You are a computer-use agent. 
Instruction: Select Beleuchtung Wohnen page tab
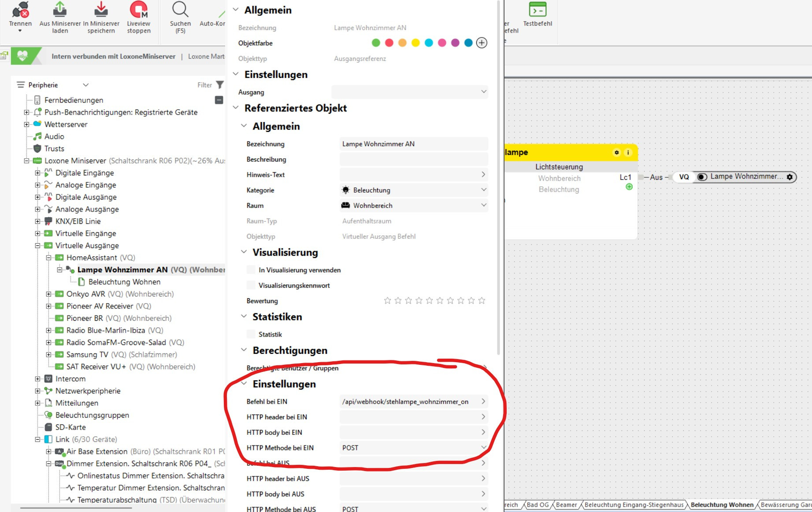[x=722, y=505]
